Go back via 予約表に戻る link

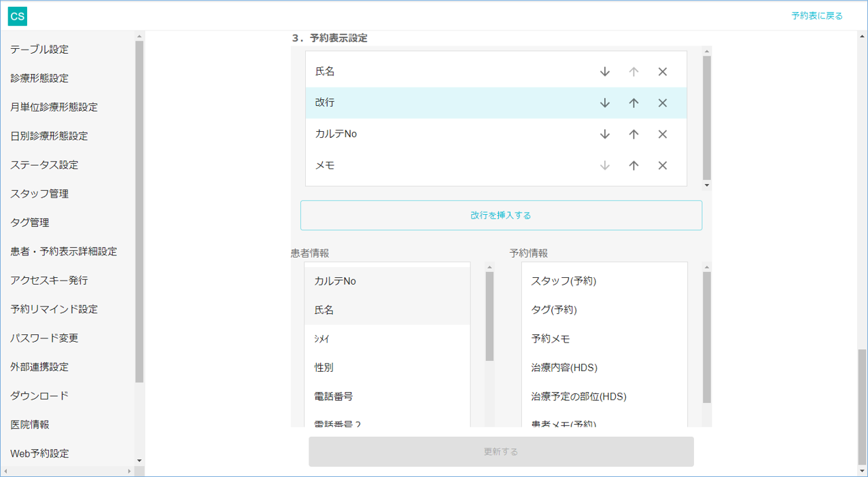pyautogui.click(x=816, y=16)
